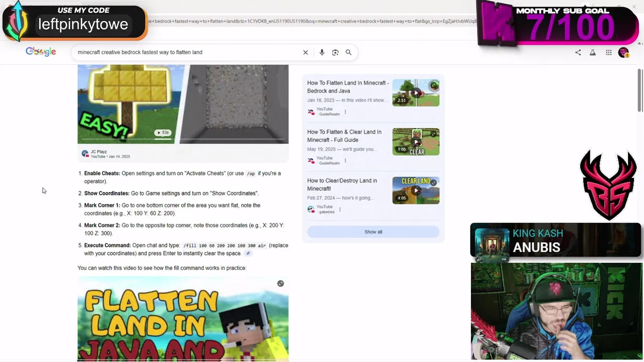Click expand icon on Flatten Land In Java thumbnail
This screenshot has width=644, height=362.
tap(280, 284)
